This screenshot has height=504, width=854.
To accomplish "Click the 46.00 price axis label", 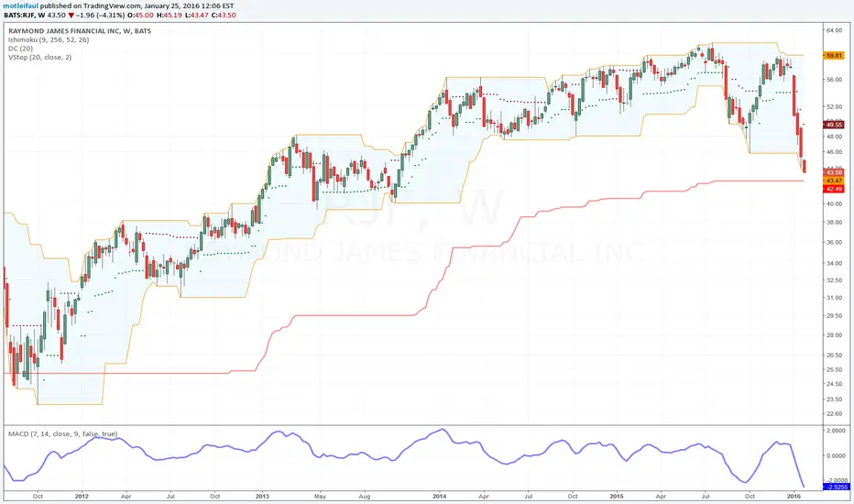I will point(834,152).
